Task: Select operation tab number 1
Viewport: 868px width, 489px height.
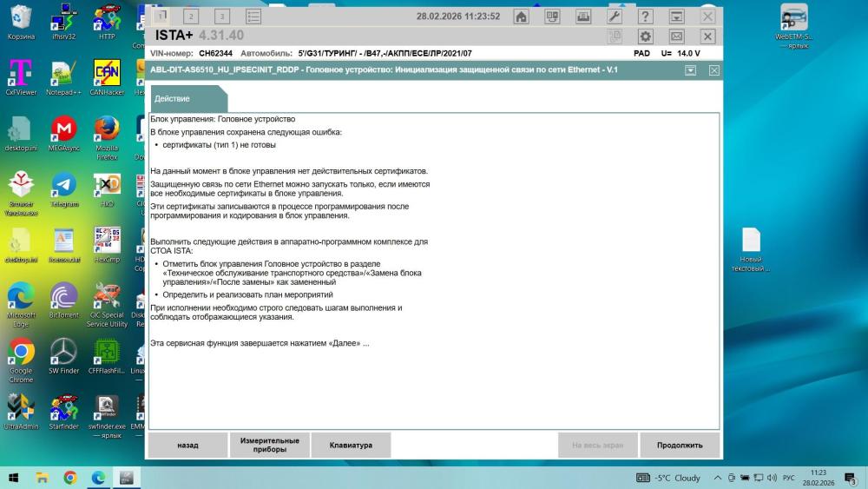Action: coord(161,16)
